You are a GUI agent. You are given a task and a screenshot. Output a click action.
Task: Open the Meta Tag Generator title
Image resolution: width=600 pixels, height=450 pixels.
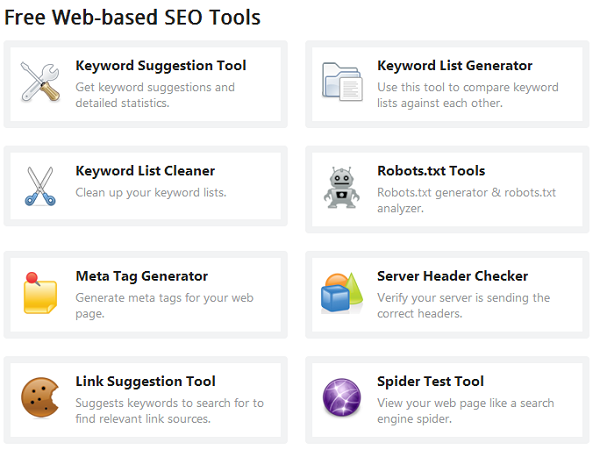click(x=142, y=277)
